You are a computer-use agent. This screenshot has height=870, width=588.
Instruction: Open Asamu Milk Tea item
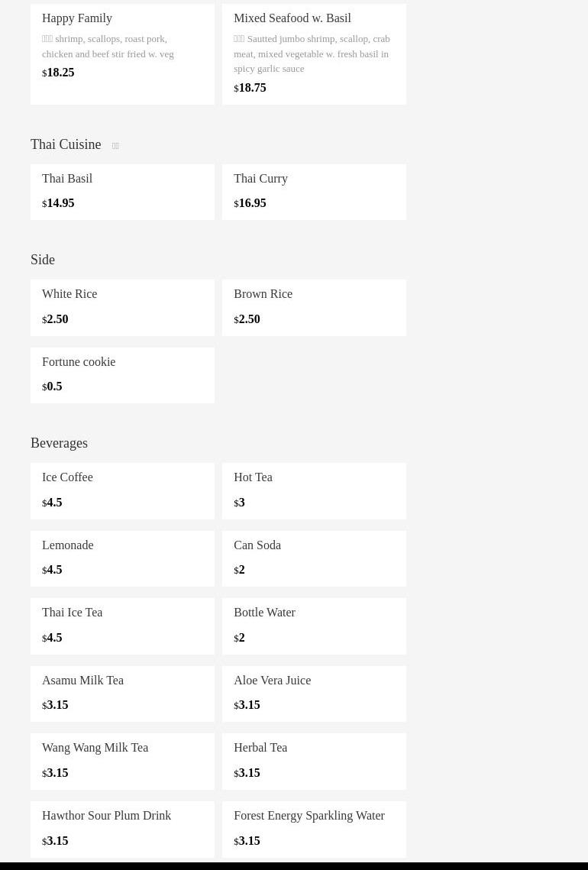[x=122, y=693]
